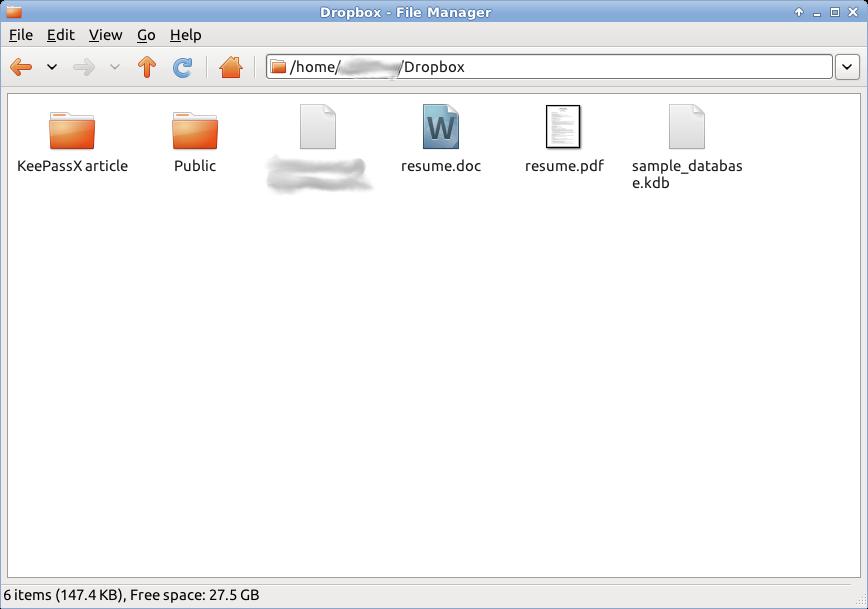Screen dimensions: 868x609
Task: Open the File menu
Action: point(21,35)
